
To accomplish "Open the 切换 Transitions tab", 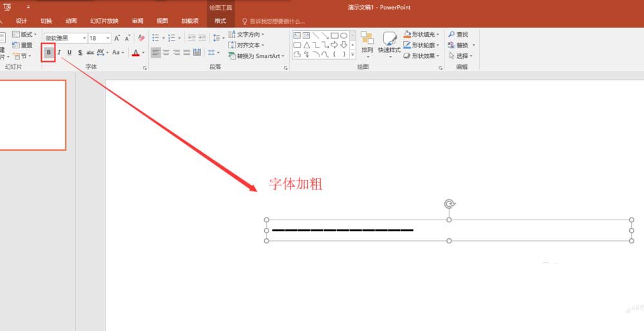I will coord(46,21).
